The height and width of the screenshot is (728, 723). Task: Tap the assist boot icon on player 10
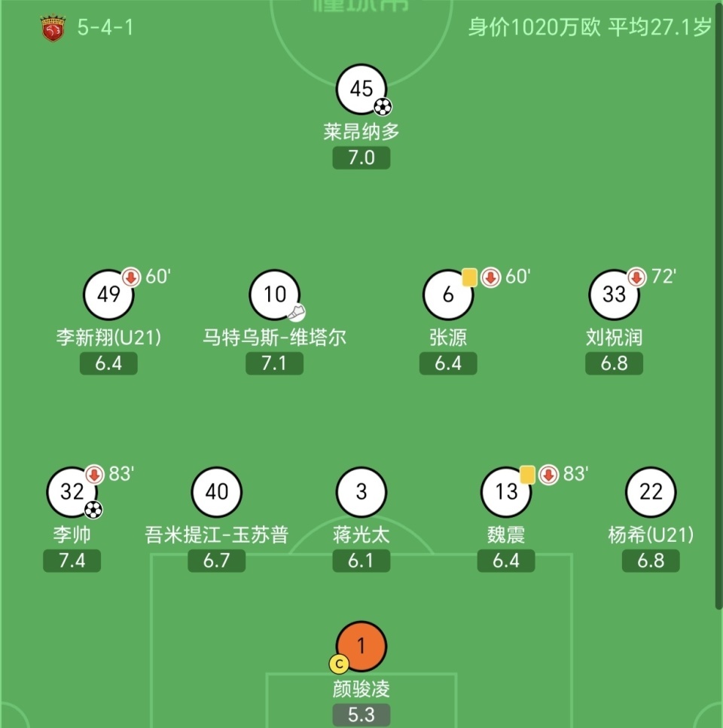pos(297,313)
